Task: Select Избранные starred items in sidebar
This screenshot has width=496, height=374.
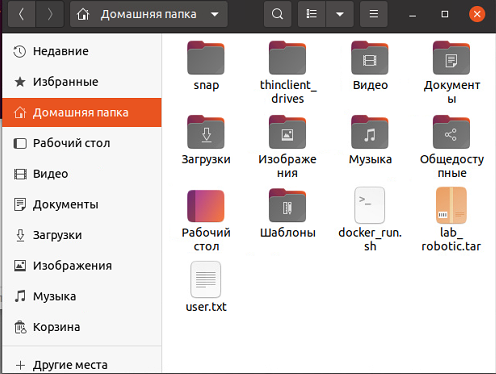Action: pos(81,82)
